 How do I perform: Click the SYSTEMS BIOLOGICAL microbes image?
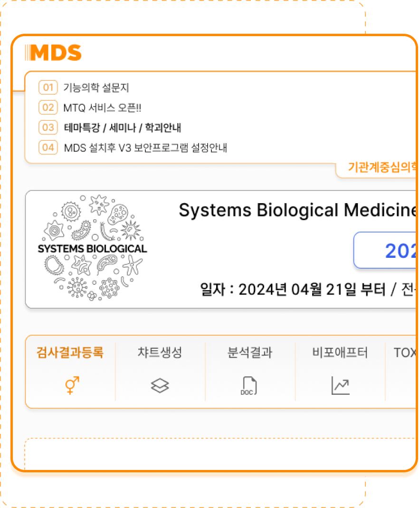tap(93, 248)
